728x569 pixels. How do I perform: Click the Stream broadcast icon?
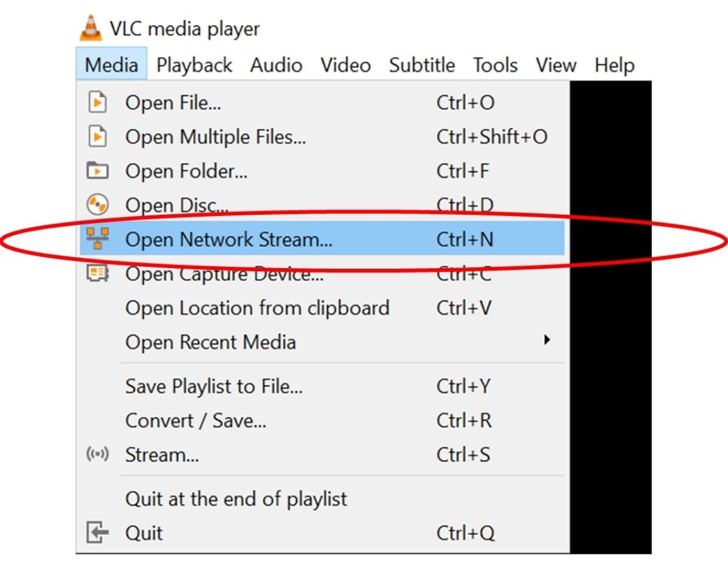pos(97,454)
